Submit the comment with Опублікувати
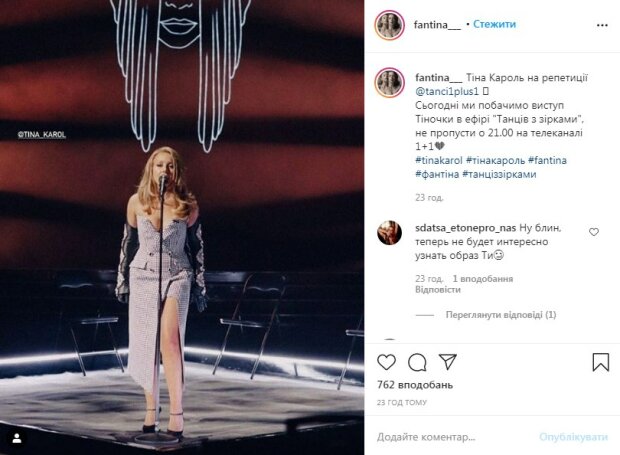 [x=573, y=437]
